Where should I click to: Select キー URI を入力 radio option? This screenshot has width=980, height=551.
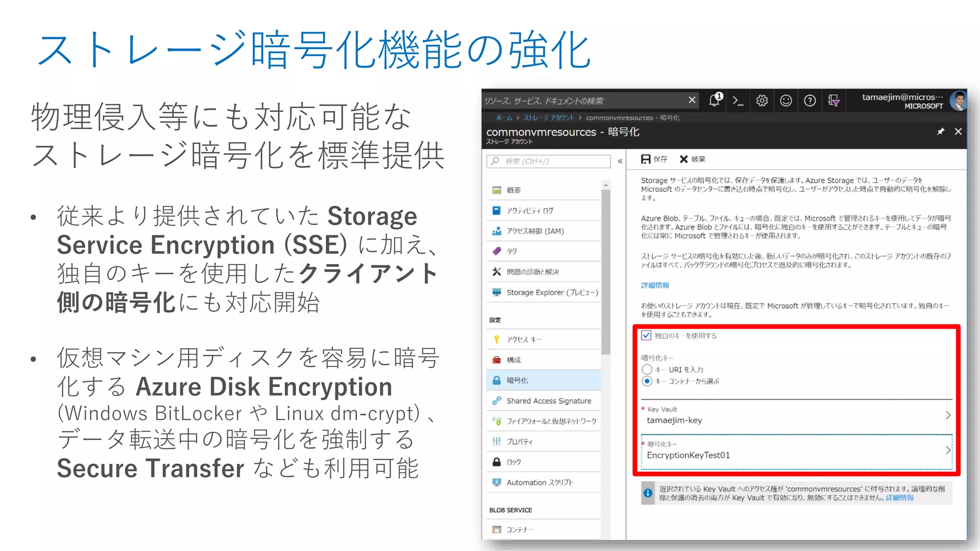[647, 369]
